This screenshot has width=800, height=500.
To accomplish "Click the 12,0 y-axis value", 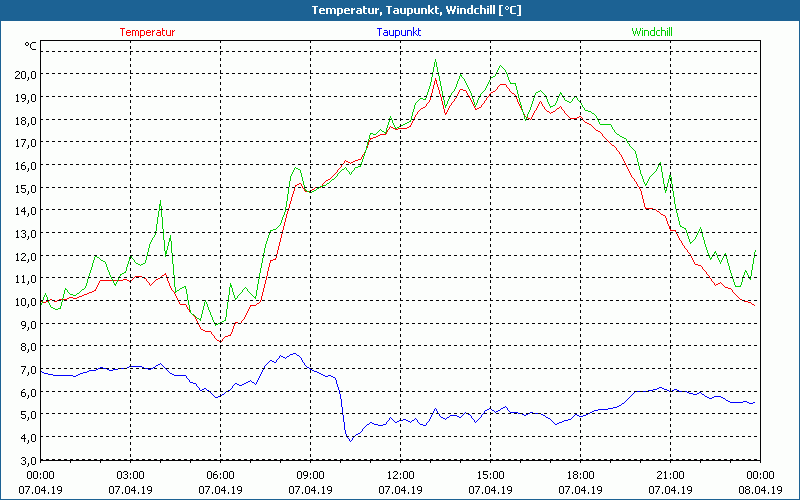I will pos(26,257).
